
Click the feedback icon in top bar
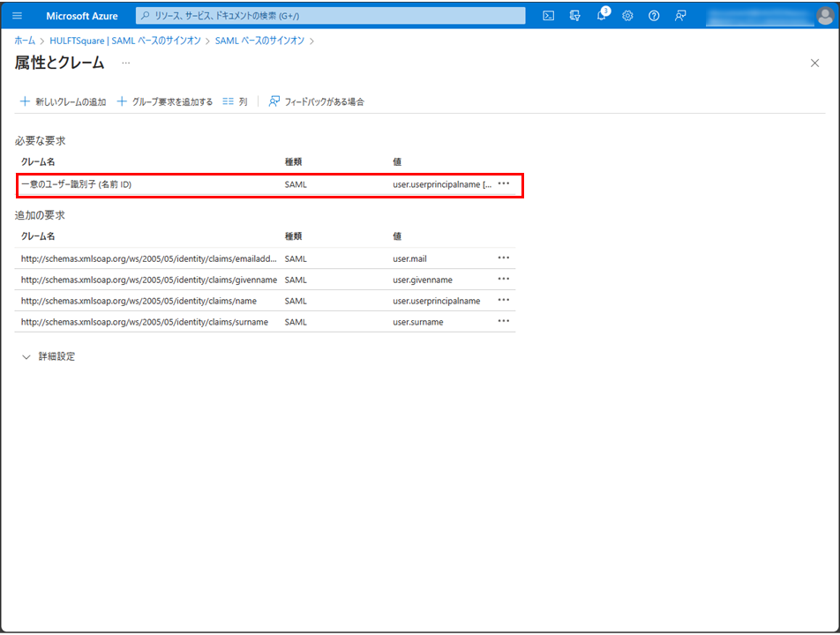[x=680, y=16]
